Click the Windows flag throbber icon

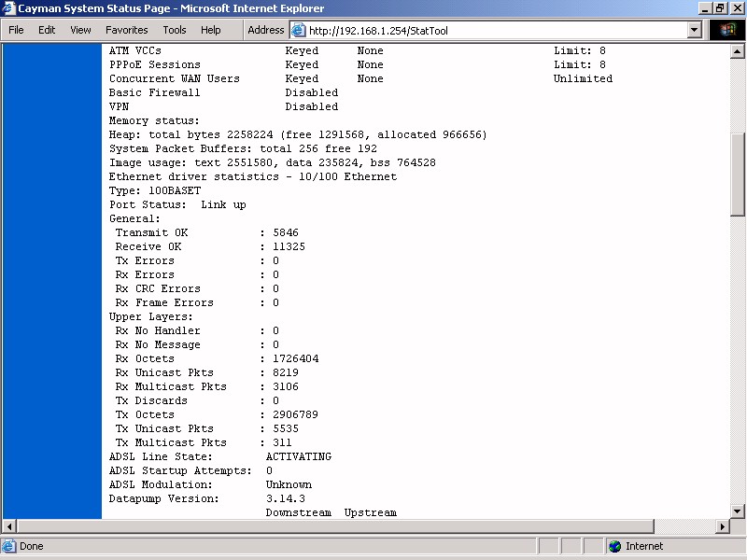(x=727, y=30)
